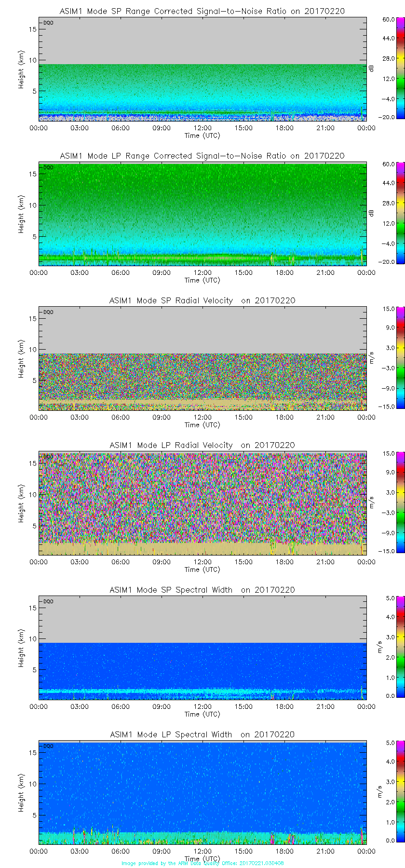Click the LP Radial Velocity color bar
Image resolution: width=405 pixels, height=868 pixels.
388,502
